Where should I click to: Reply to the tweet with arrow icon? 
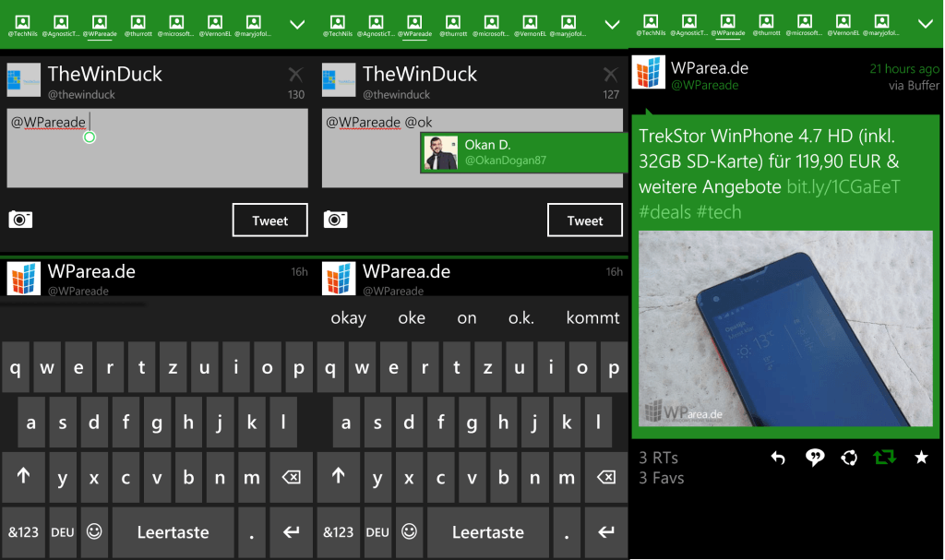[778, 459]
